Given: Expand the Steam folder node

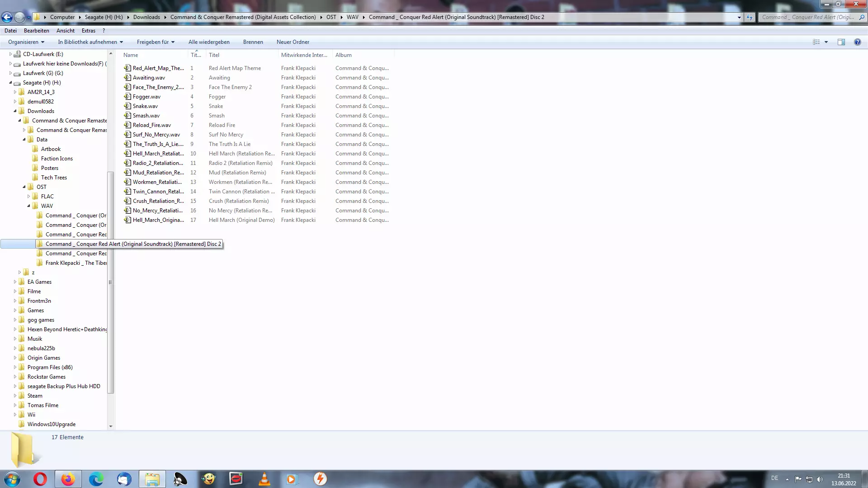Looking at the screenshot, I should [15, 396].
